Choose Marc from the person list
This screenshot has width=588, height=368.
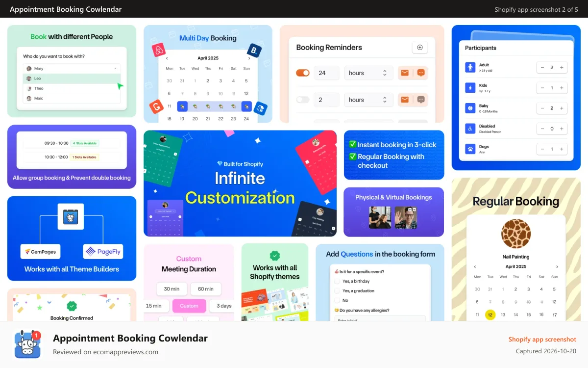coord(72,98)
